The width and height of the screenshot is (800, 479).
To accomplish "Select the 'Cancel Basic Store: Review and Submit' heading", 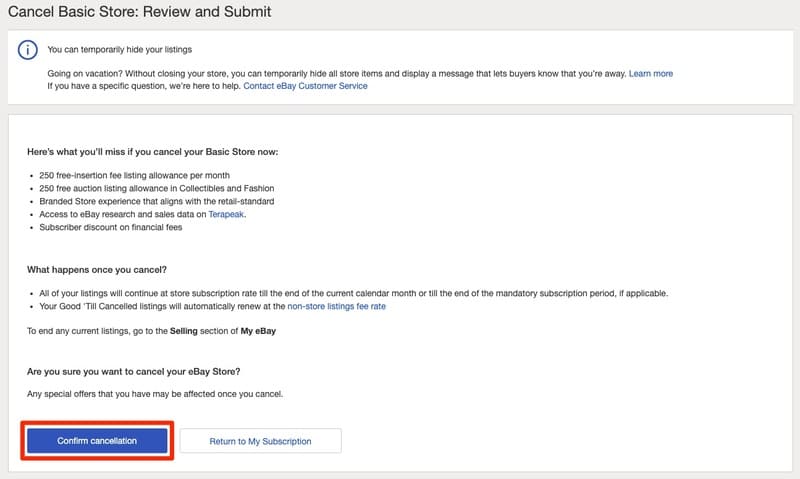I will [139, 11].
